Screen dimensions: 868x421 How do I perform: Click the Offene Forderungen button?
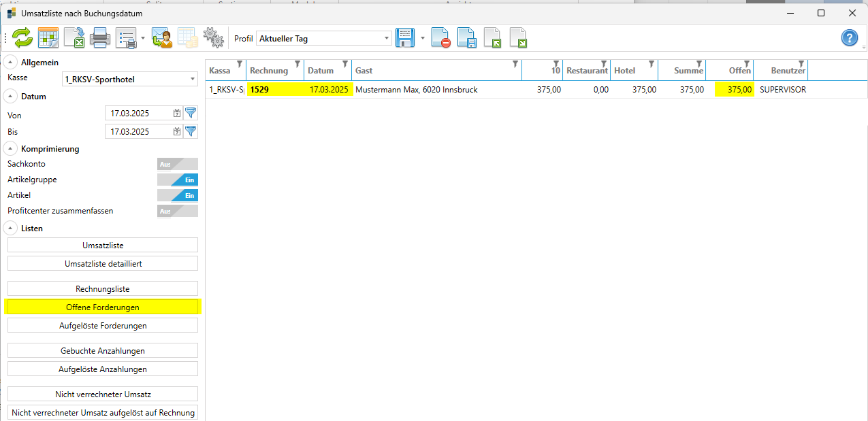103,307
